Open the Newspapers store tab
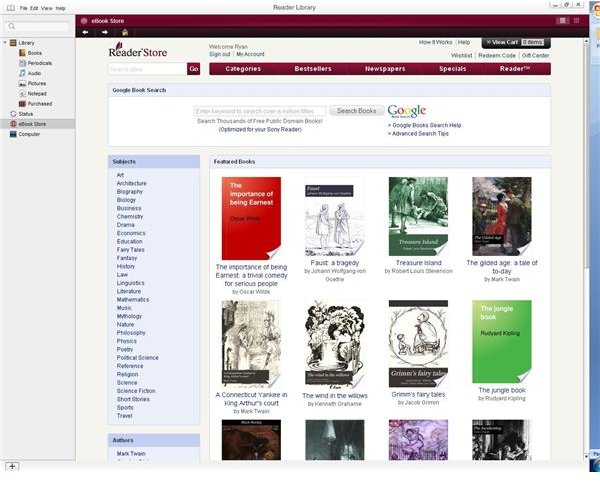The width and height of the screenshot is (600, 482). pyautogui.click(x=385, y=69)
